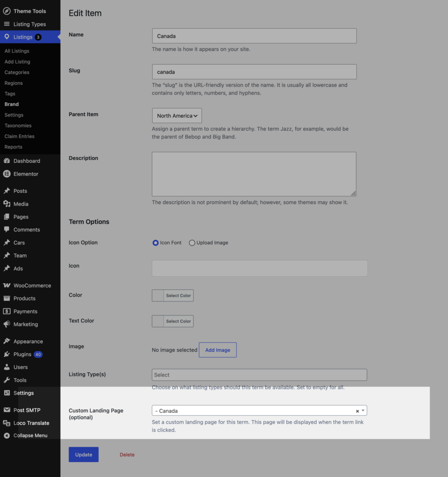Click the Appearance paintbrush icon

pyautogui.click(x=7, y=341)
